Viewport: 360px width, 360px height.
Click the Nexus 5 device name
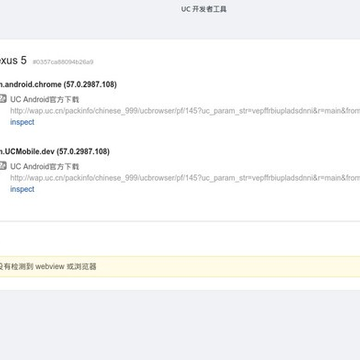coord(13,60)
